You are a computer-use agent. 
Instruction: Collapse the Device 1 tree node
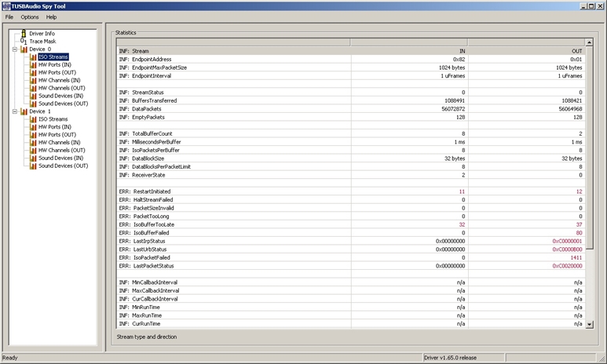[14, 111]
